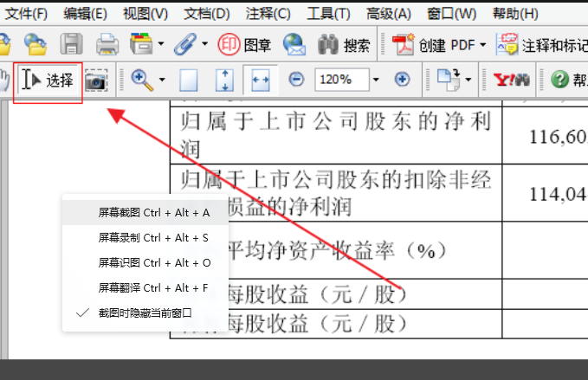The width and height of the screenshot is (588, 380).
Task: Click the 114,04 table cell value
Action: 558,195
